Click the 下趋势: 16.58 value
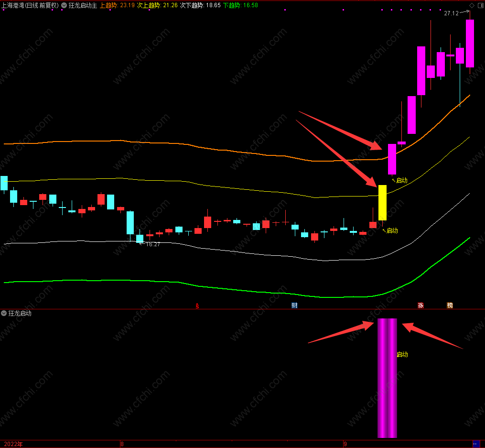This screenshot has height=448, width=485. [241, 5]
